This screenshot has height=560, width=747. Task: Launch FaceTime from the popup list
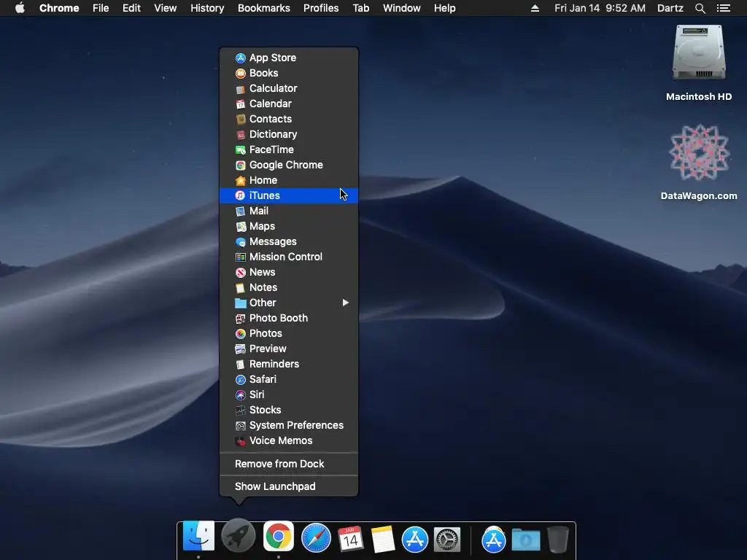click(x=289, y=149)
